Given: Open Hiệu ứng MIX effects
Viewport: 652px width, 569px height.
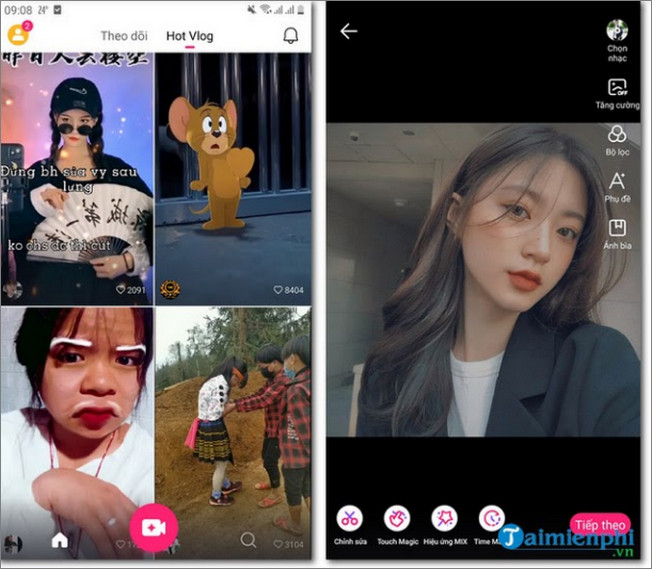Looking at the screenshot, I should pos(444,519).
